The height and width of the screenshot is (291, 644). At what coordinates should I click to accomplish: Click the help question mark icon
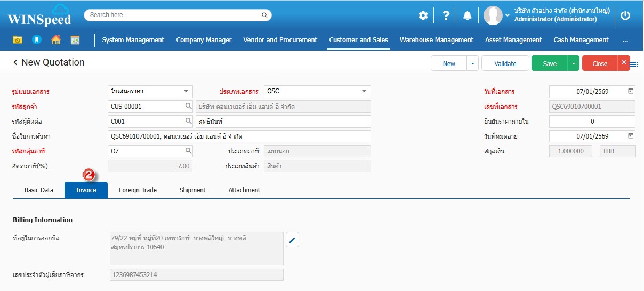[x=446, y=15]
